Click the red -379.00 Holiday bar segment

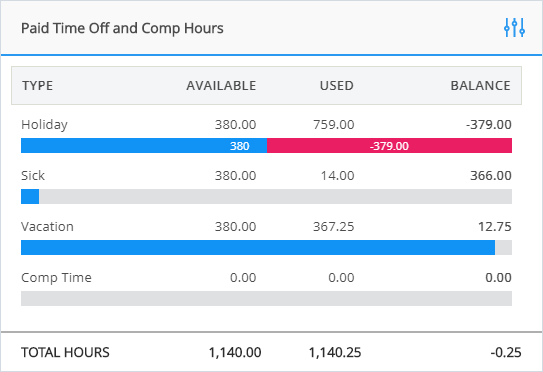click(x=389, y=145)
